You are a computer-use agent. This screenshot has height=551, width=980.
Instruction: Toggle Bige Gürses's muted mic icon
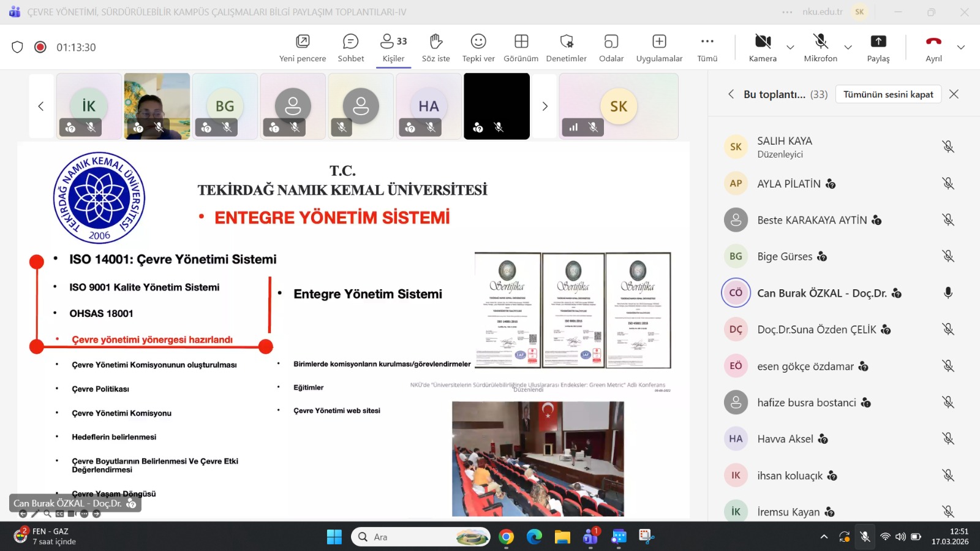(x=948, y=256)
